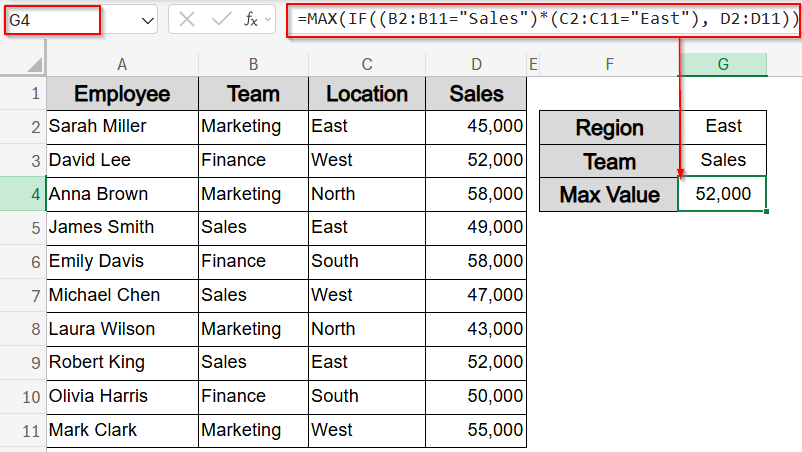The image size is (802, 452).
Task: Select the East value beside Region
Action: coord(723,126)
